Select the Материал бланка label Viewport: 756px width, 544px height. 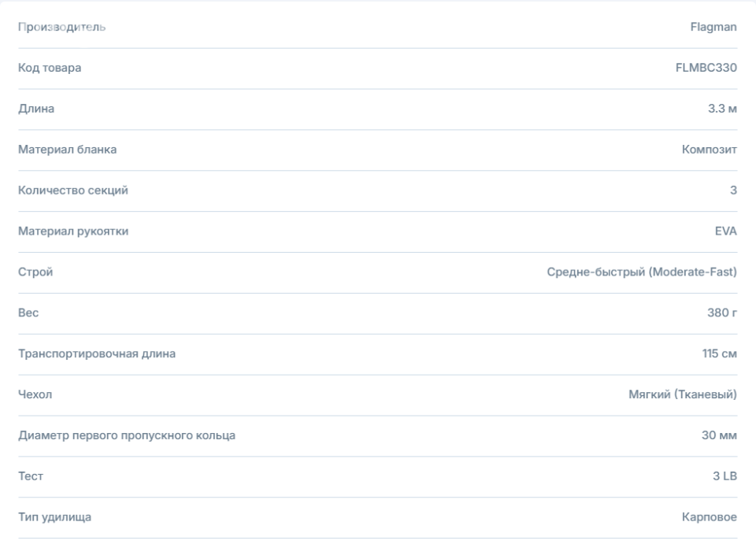pos(68,150)
